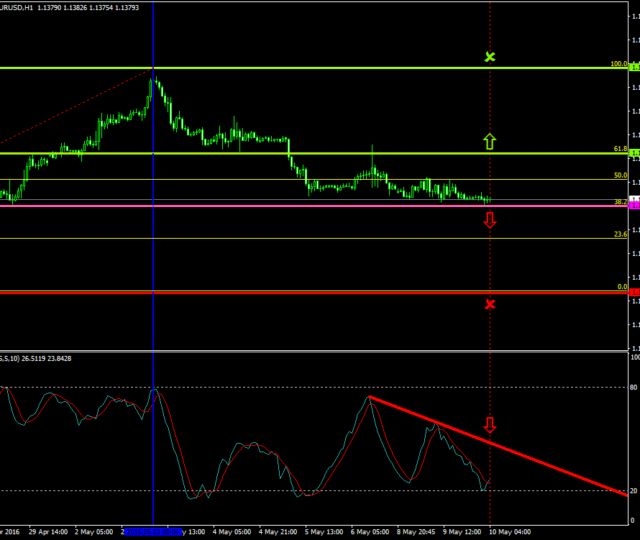Click the green X marker above the 100.0 level

click(490, 57)
